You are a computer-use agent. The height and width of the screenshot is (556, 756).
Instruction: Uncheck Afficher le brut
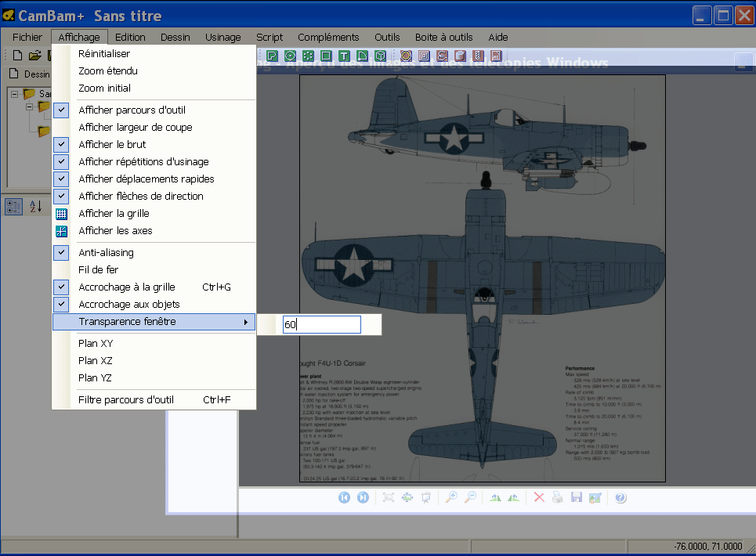[154, 145]
